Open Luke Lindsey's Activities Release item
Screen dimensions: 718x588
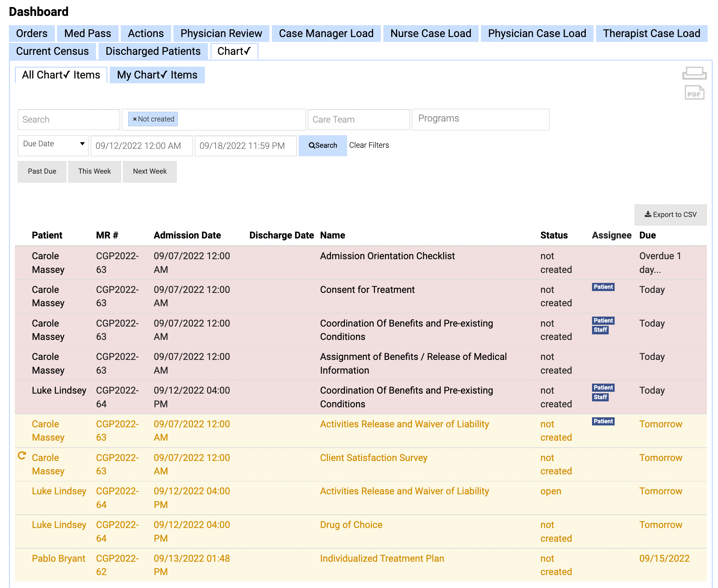tap(405, 491)
